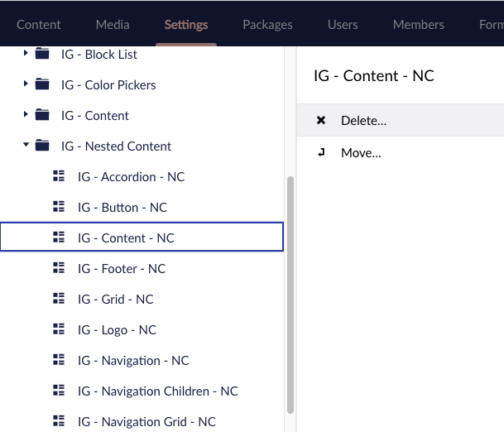The width and height of the screenshot is (504, 432).
Task: Collapse the IG - Nested Content folder arrow
Action: click(x=26, y=145)
